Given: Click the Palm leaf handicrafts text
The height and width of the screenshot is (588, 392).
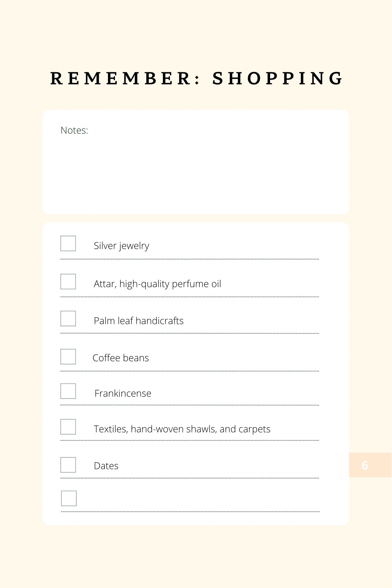Looking at the screenshot, I should click(139, 321).
